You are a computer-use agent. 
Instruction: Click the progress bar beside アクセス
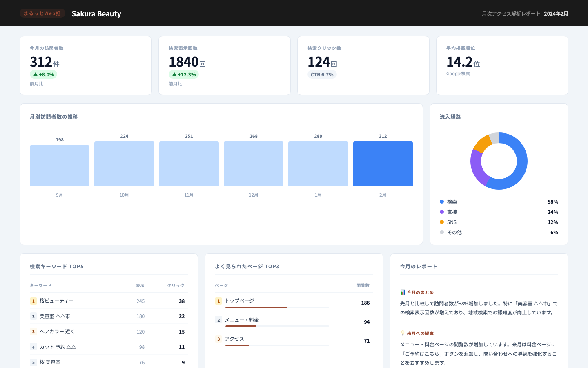277,345
